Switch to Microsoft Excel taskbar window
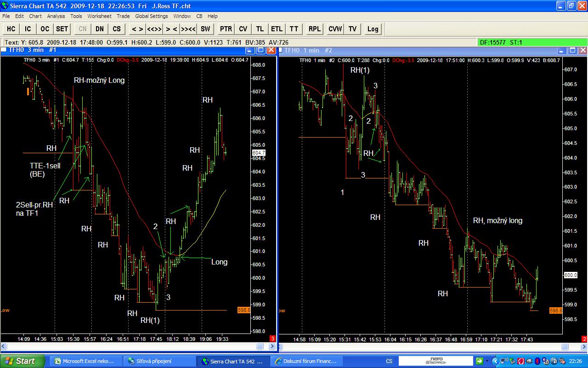Viewport: 588px width, 368px height. coord(86,361)
